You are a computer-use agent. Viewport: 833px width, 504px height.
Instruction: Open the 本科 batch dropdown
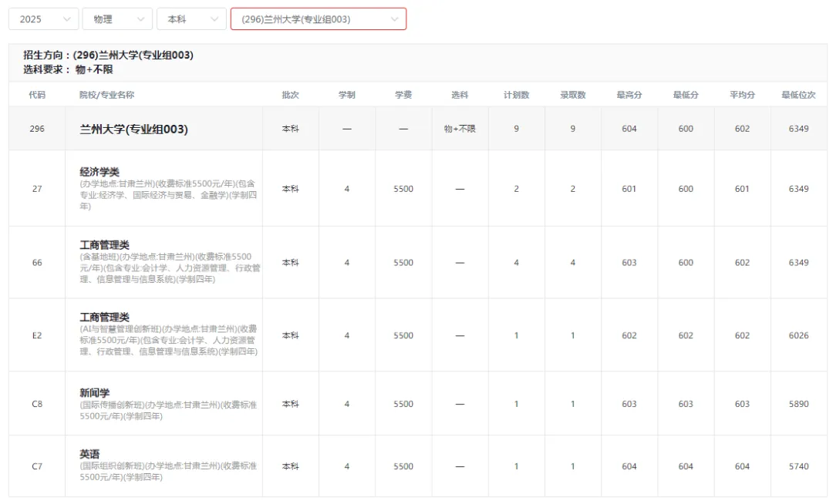(x=191, y=19)
